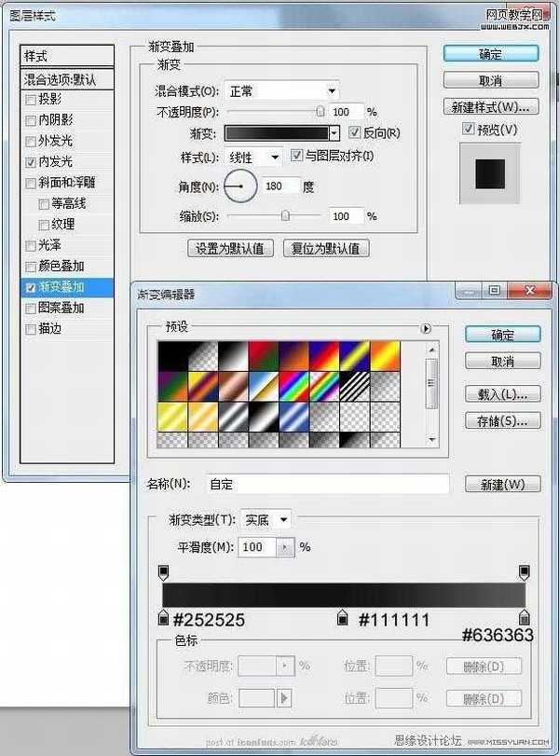This screenshot has width=559, height=756.
Task: Click the 设置为默认值 button
Action: 230,248
